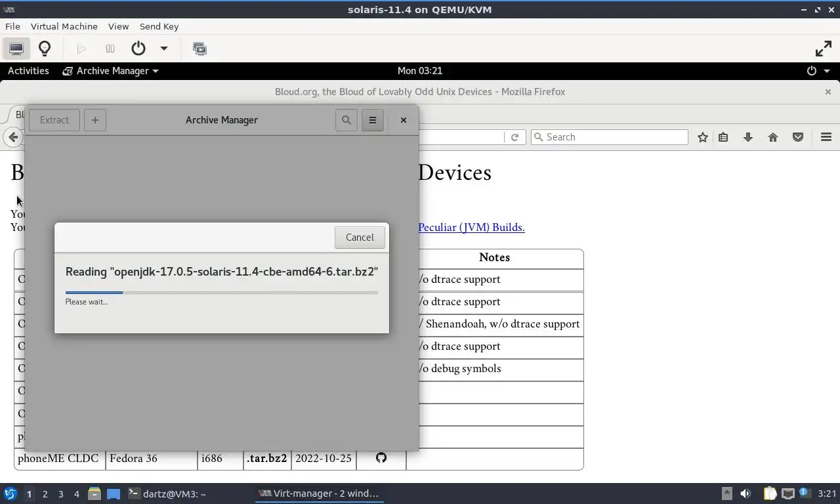Viewport: 840px width, 504px height.
Task: Bookmark this page with the star icon
Action: (x=702, y=137)
